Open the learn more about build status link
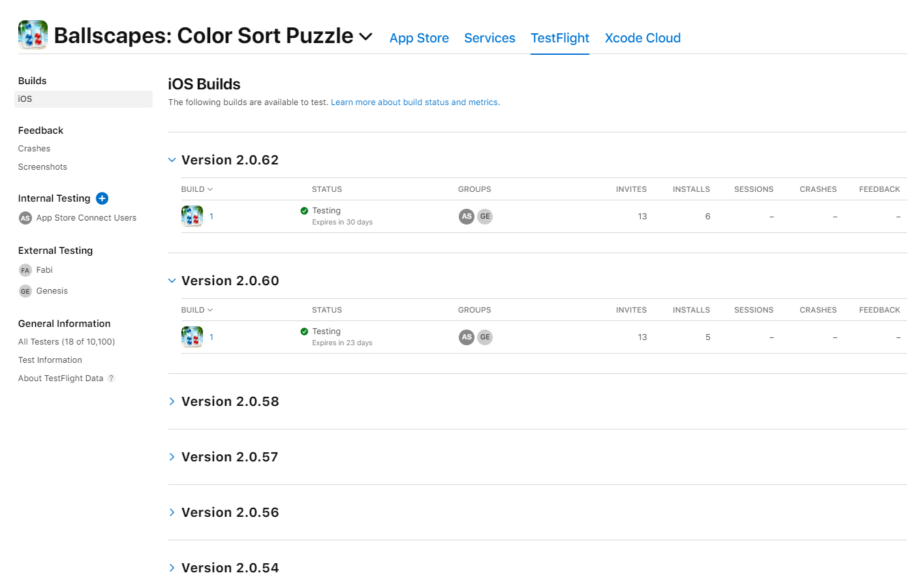The height and width of the screenshot is (588, 915). [x=414, y=102]
